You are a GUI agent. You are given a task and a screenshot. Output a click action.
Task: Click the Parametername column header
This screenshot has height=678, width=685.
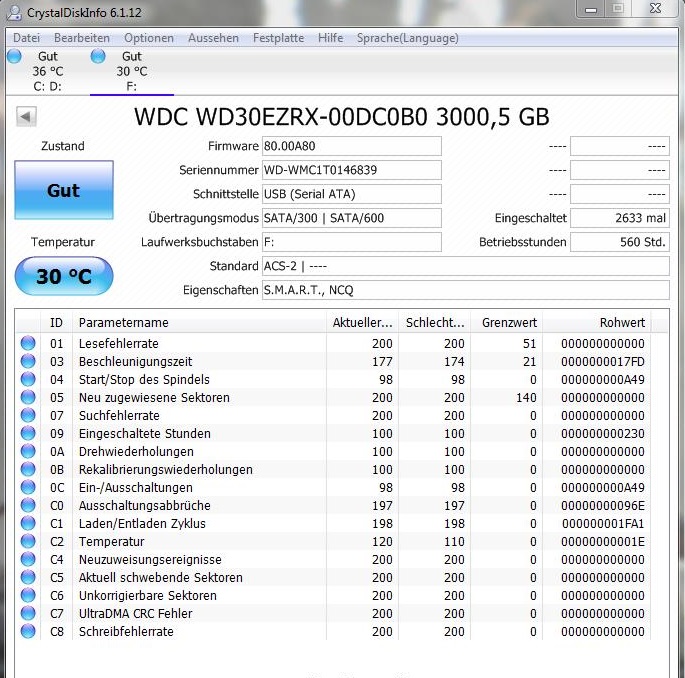(199, 322)
